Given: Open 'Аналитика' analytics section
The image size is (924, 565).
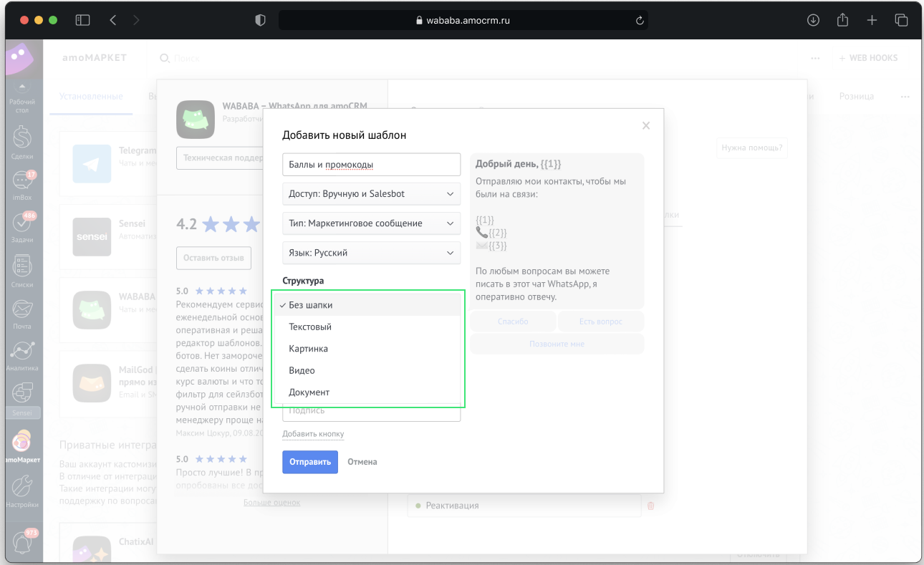Looking at the screenshot, I should [21, 356].
